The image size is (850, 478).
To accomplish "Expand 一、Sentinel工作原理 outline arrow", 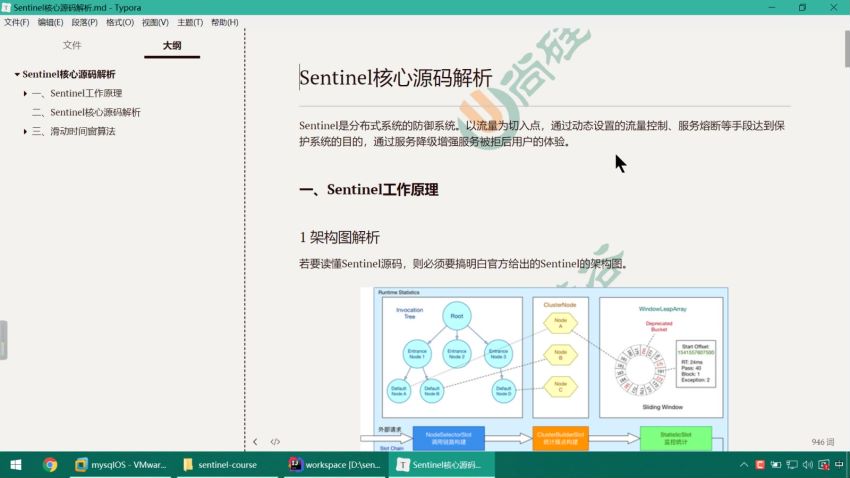I will click(25, 94).
